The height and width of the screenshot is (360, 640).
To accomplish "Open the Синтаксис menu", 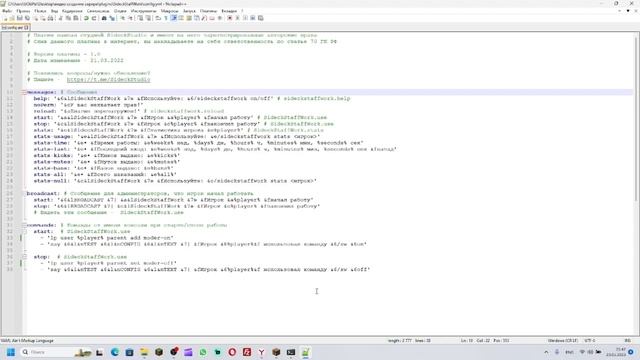I will [x=98, y=11].
